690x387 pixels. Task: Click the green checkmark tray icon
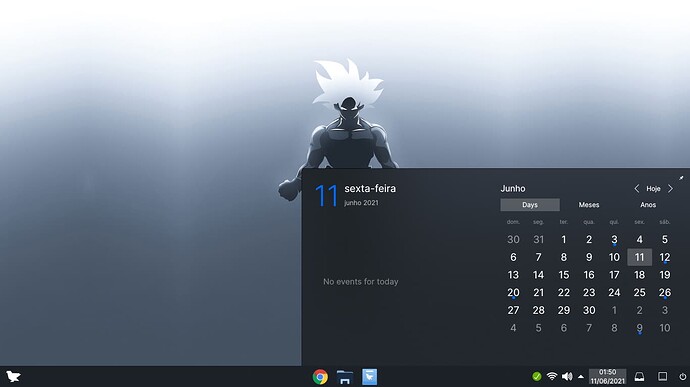point(536,376)
